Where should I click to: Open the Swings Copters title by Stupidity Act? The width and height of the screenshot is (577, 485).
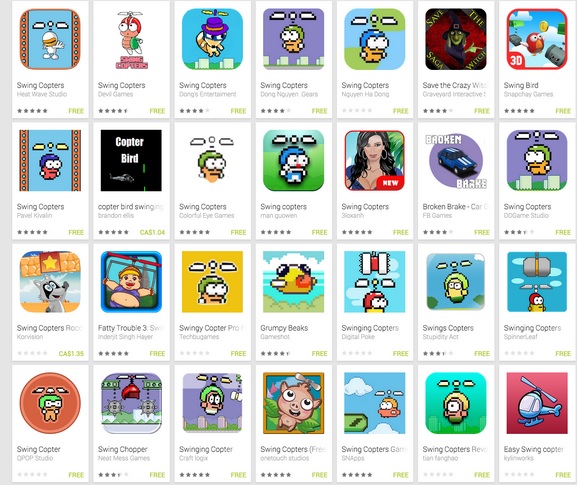tap(448, 328)
